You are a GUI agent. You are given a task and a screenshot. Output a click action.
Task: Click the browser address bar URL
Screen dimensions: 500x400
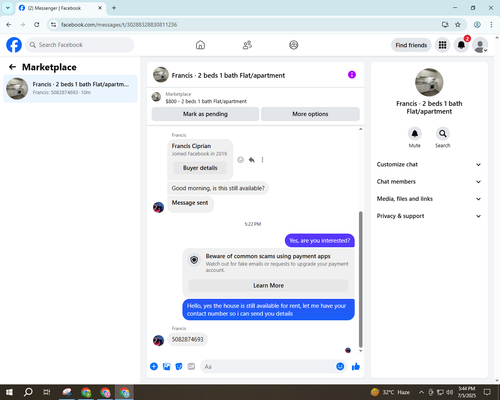[119, 25]
